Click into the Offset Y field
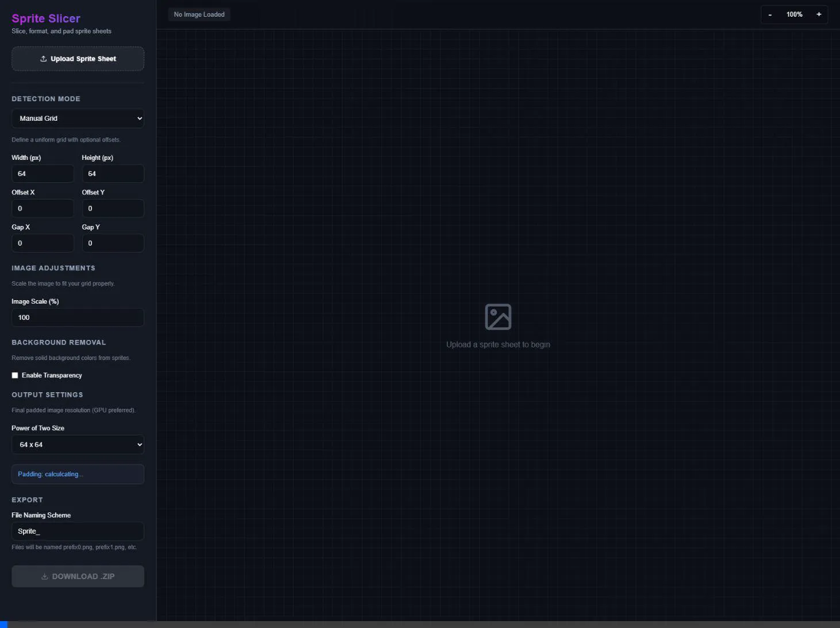The width and height of the screenshot is (840, 628). [113, 208]
